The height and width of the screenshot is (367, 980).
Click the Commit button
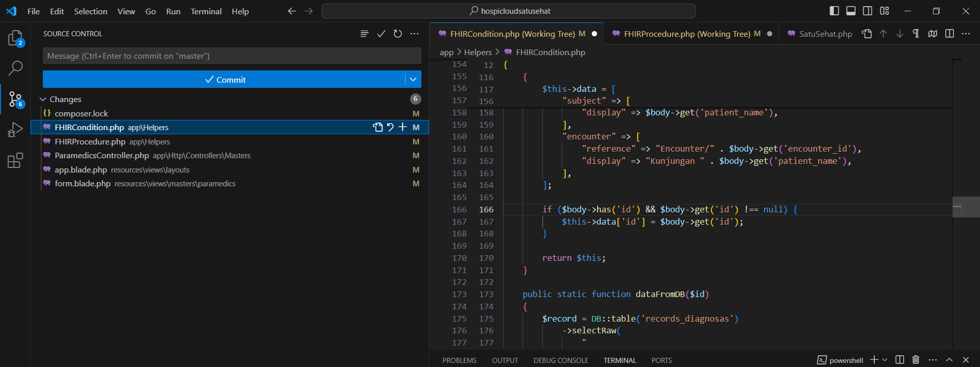(225, 80)
